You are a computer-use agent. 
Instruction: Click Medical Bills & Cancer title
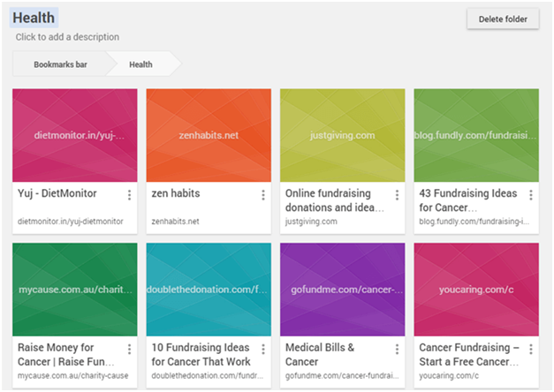(x=320, y=355)
